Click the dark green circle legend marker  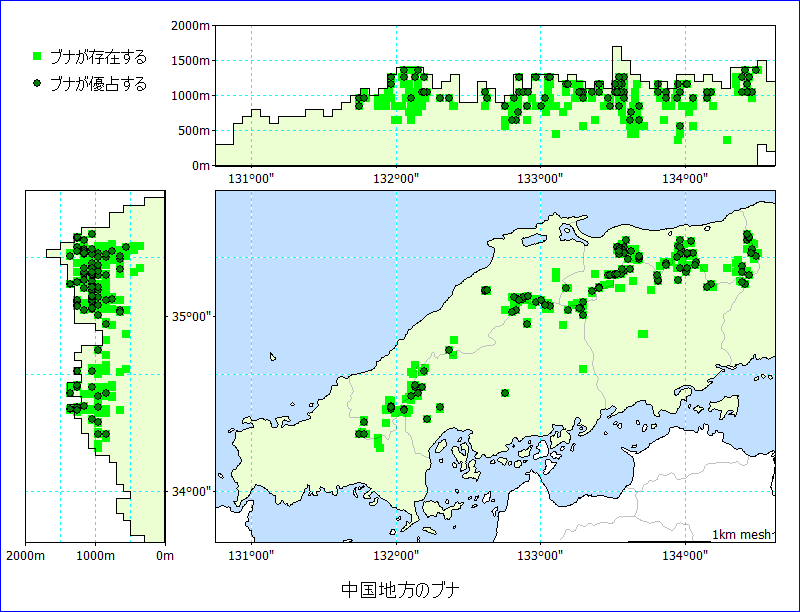pos(37,84)
